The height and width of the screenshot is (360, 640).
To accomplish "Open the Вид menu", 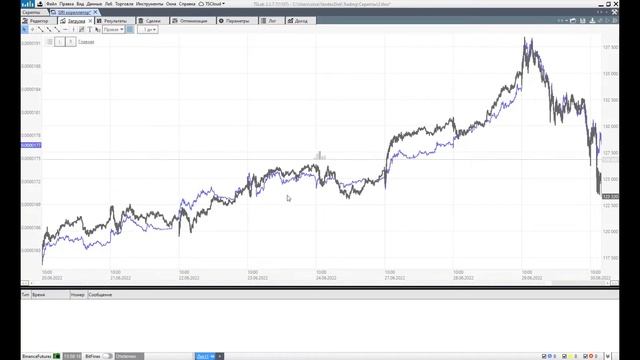I will click(x=80, y=4).
